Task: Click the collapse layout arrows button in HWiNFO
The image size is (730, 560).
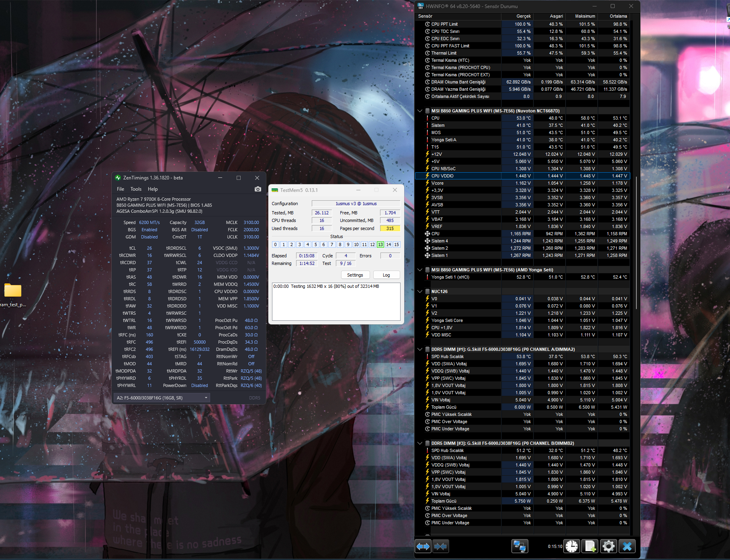Action: click(440, 546)
